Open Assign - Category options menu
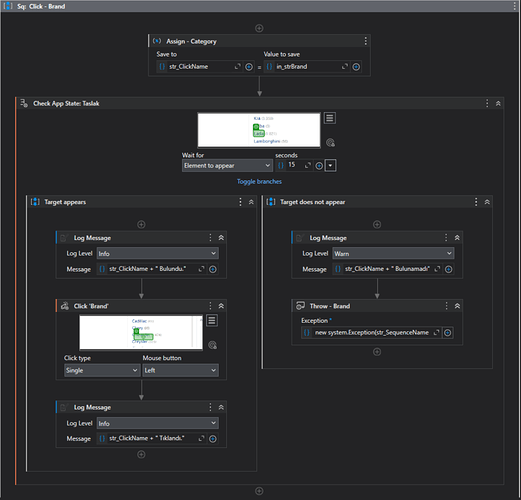 point(365,41)
